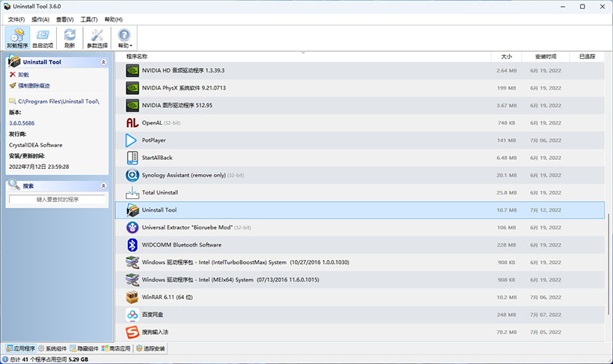
Task: Select WIDCOMM Bluetooth Software entry
Action: click(x=181, y=245)
